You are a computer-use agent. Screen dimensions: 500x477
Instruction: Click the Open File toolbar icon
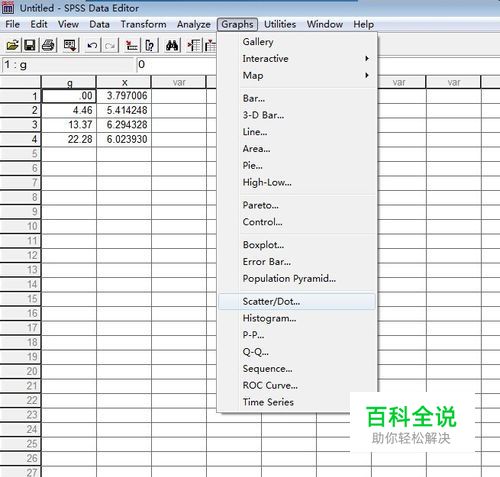coord(12,45)
